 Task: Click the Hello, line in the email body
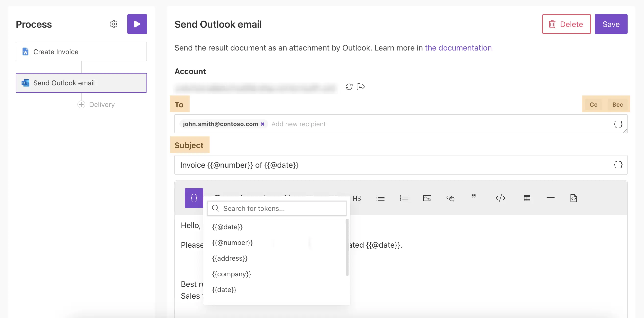[x=191, y=225]
